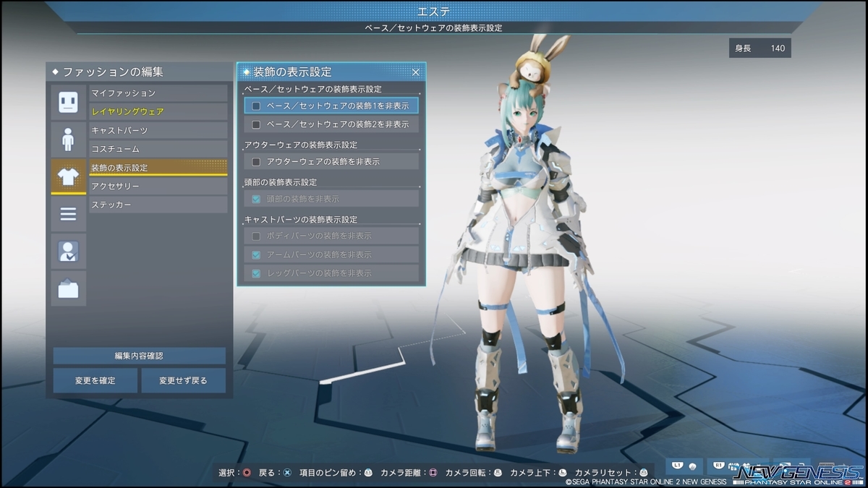Viewport: 868px width, 488px height.
Task: Close the 装飾の表示設定 panel with X
Action: click(x=416, y=72)
